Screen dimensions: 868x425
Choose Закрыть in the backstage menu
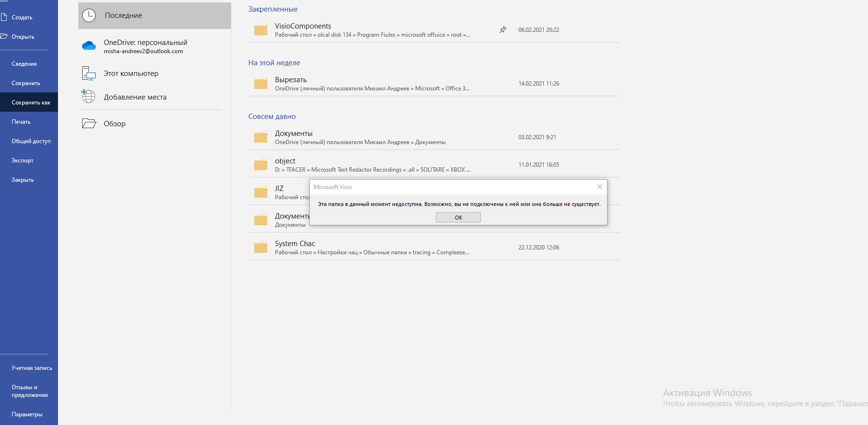pyautogui.click(x=29, y=180)
